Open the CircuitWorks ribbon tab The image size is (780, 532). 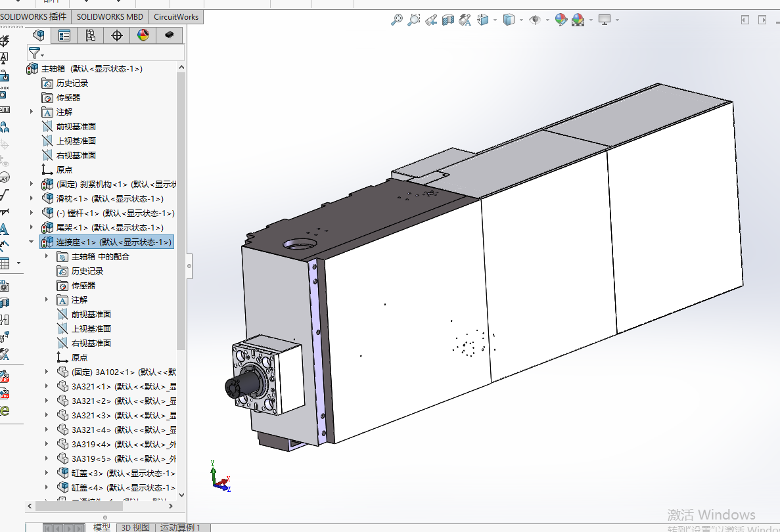coord(176,17)
